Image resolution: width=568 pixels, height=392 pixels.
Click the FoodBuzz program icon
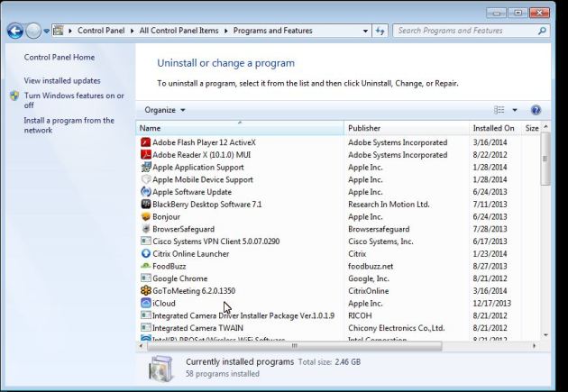pos(146,266)
